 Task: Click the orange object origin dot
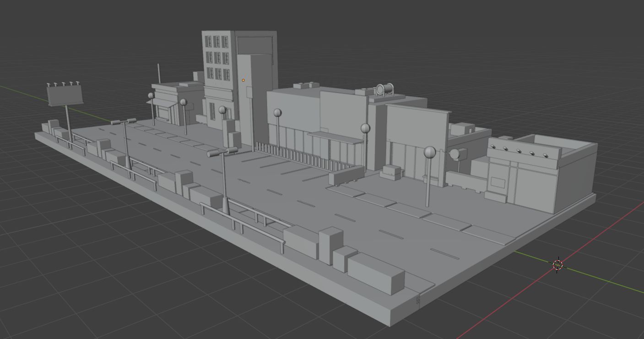(x=244, y=81)
